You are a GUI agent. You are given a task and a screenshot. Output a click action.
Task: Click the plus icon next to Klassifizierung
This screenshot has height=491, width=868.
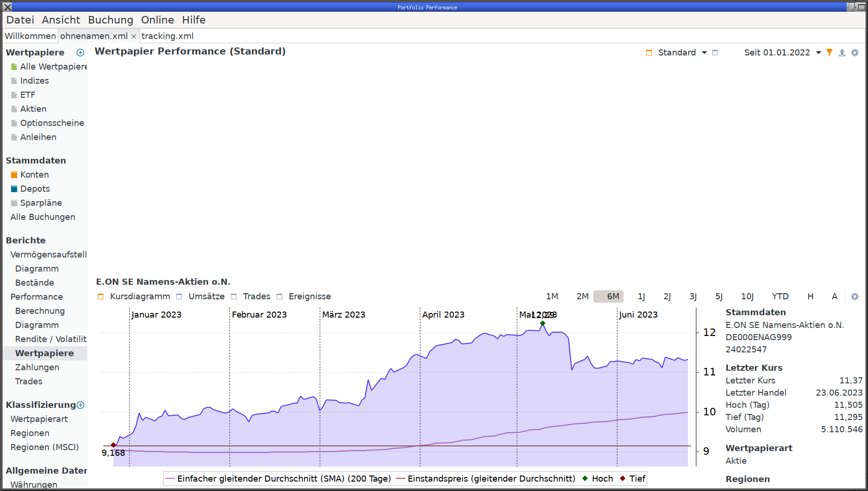[80, 405]
